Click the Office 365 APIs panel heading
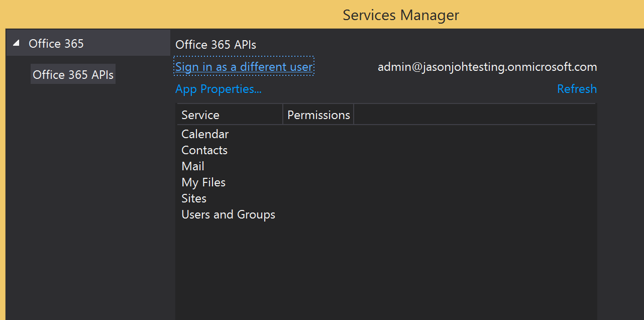Image resolution: width=644 pixels, height=320 pixels. [x=216, y=45]
